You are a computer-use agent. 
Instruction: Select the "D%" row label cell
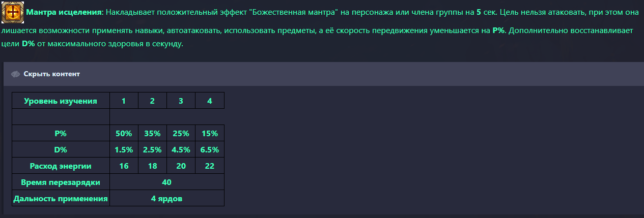(61, 149)
